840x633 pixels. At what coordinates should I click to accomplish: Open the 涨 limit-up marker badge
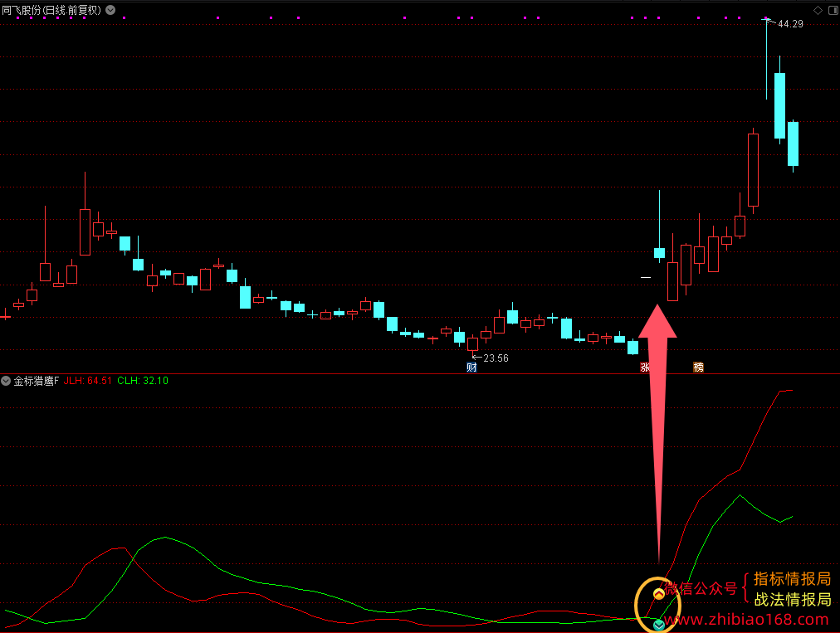[x=645, y=367]
